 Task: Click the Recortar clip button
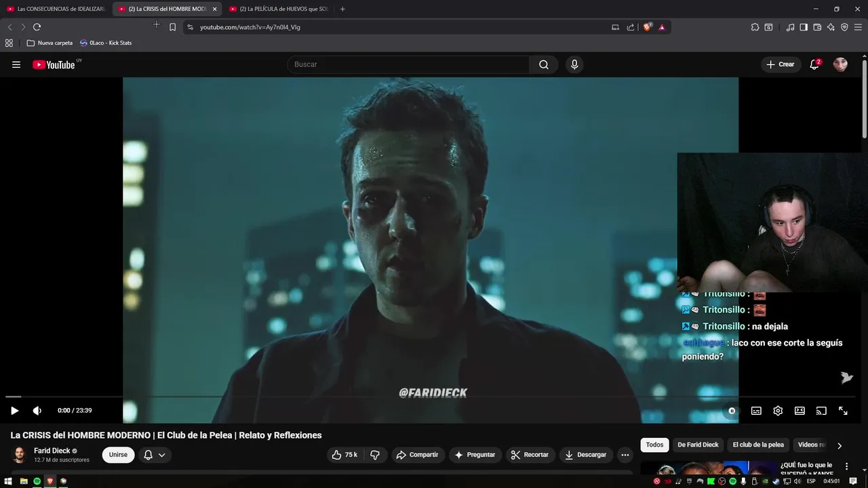530,455
